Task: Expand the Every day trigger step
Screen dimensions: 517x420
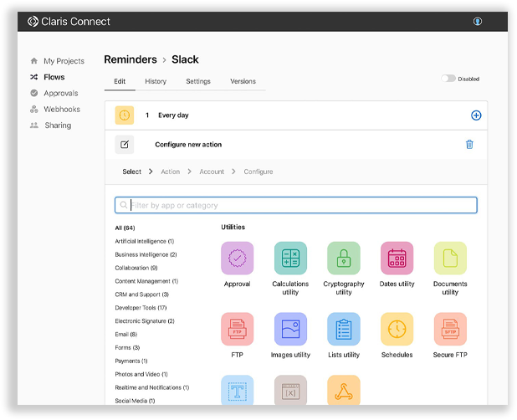Action: [173, 115]
